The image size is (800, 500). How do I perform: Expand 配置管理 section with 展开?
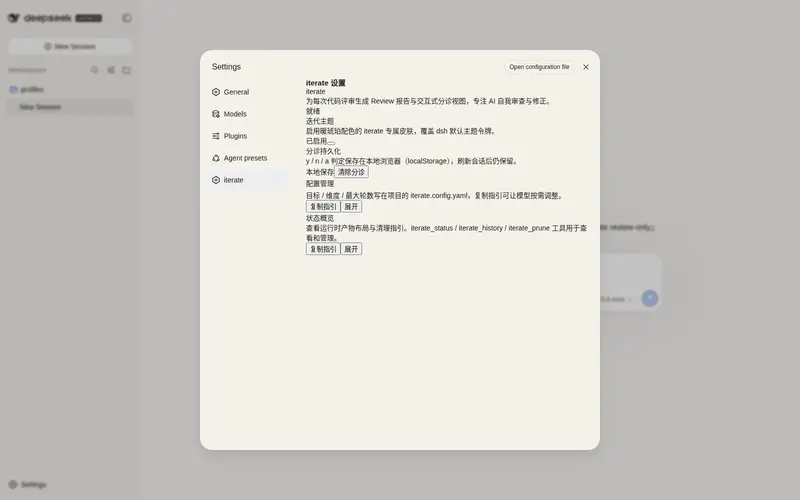(351, 207)
